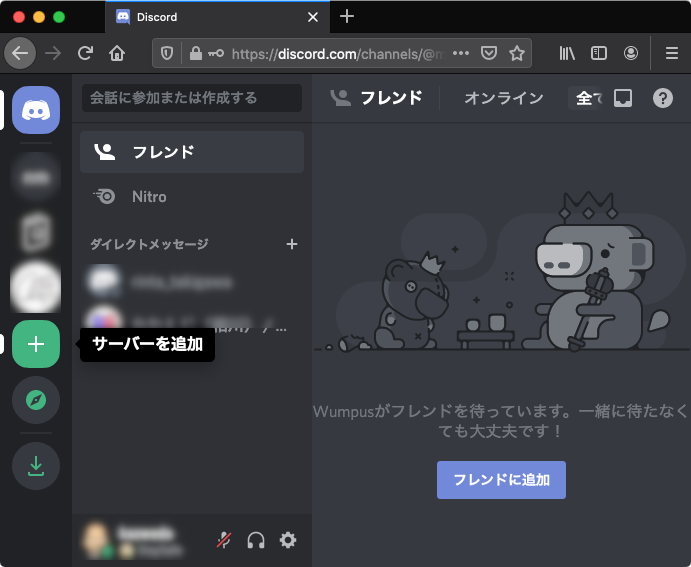Open a new browser tab
Viewport: 691px width, 567px height.
click(x=347, y=16)
